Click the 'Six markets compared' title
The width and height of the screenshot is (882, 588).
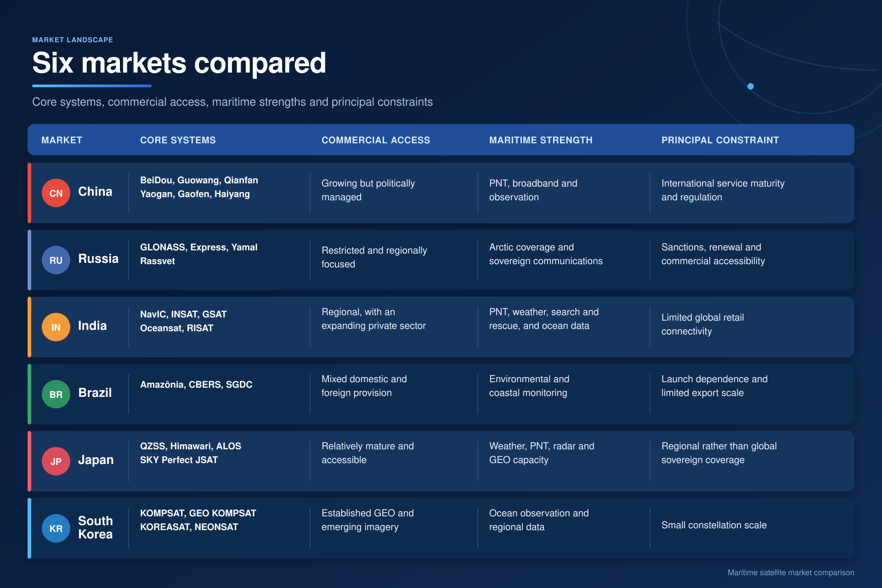coord(179,63)
